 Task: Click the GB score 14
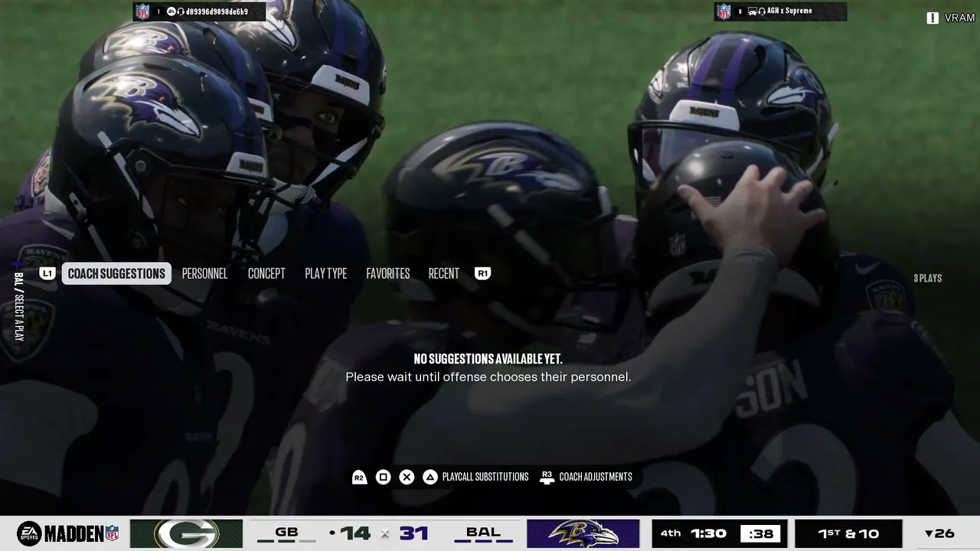[x=355, y=533]
